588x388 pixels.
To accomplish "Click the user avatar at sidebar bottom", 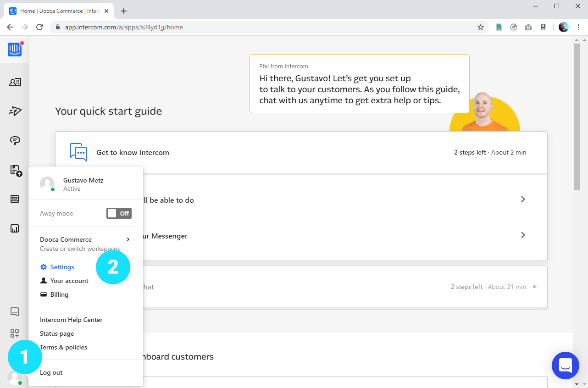I will (x=15, y=377).
